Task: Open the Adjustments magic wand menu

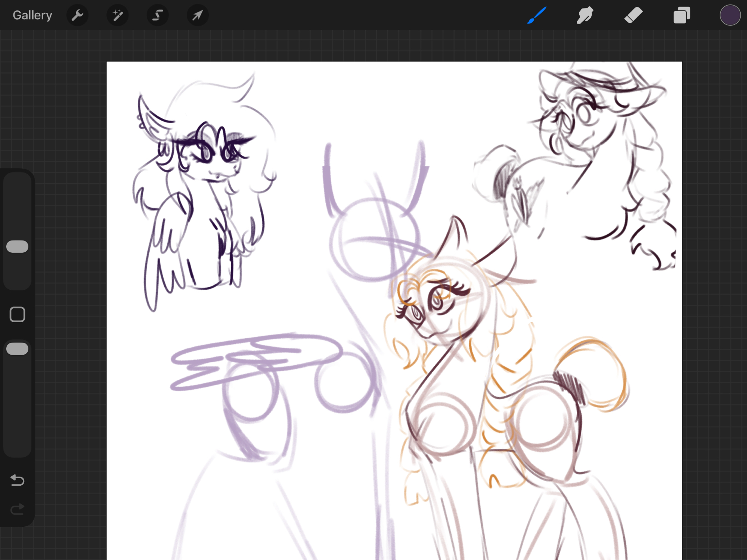Action: click(x=118, y=15)
